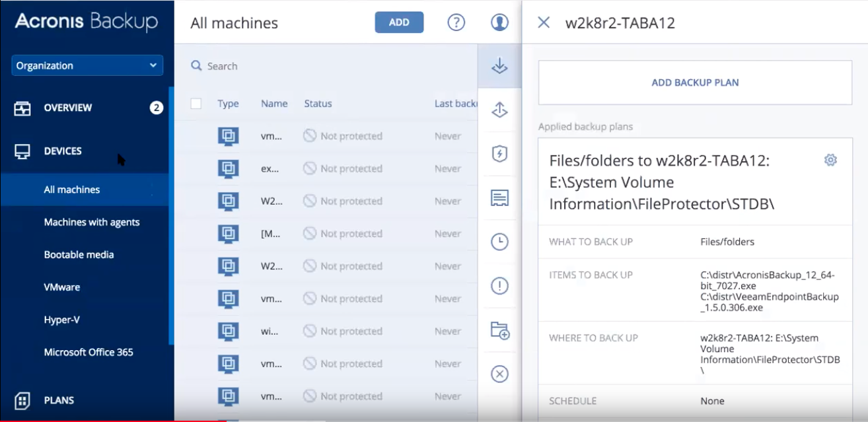Click machine type icon in "wi..." row
868x422 pixels.
coord(228,332)
